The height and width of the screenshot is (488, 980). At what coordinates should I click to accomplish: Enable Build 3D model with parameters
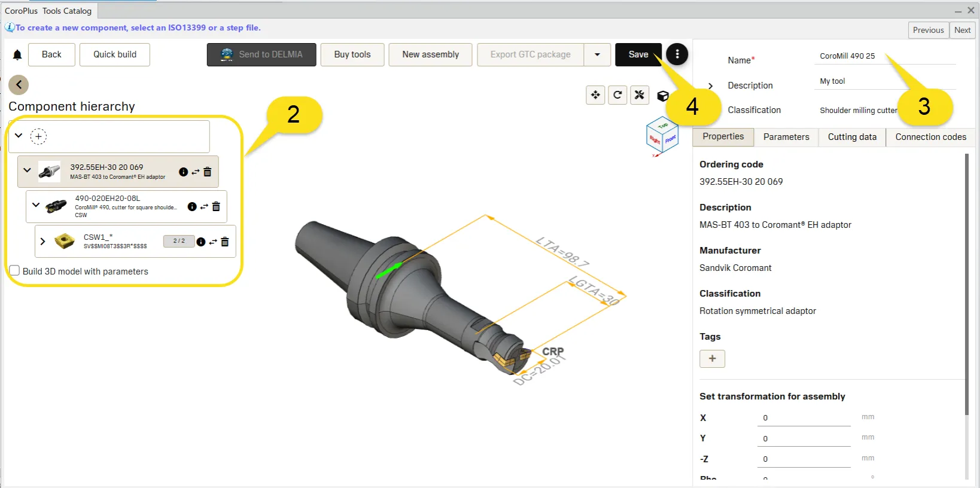pyautogui.click(x=15, y=270)
